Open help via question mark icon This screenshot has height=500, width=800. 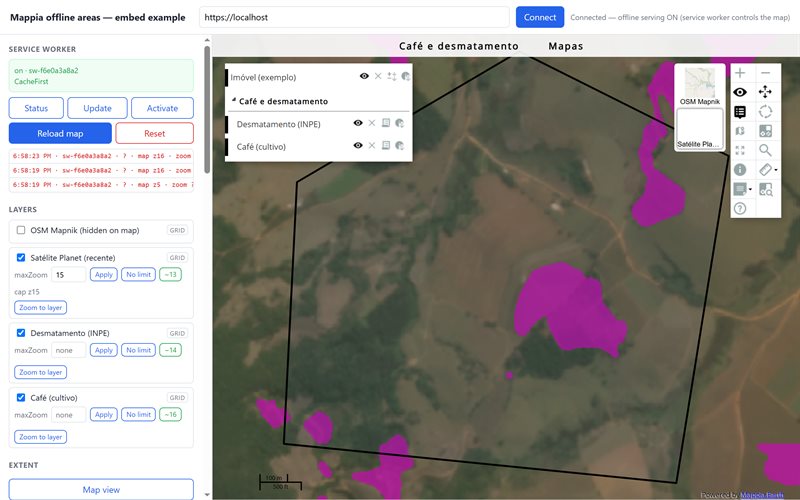pos(740,208)
